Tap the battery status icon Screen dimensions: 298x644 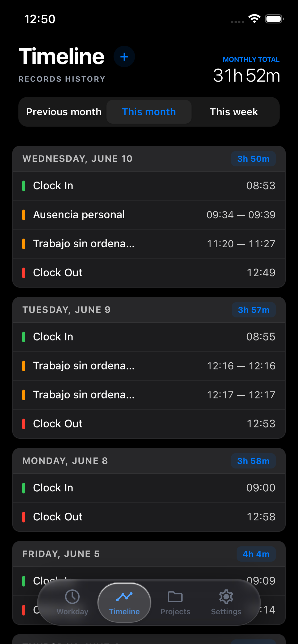274,19
